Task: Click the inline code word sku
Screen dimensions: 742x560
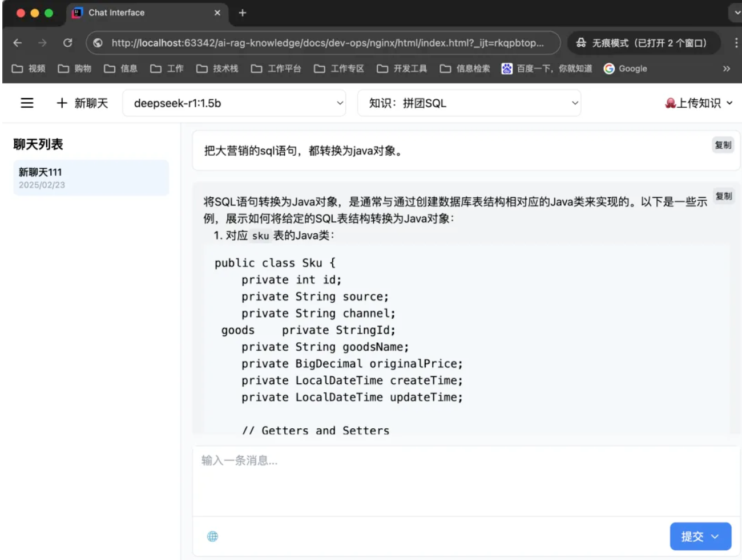Action: [260, 236]
